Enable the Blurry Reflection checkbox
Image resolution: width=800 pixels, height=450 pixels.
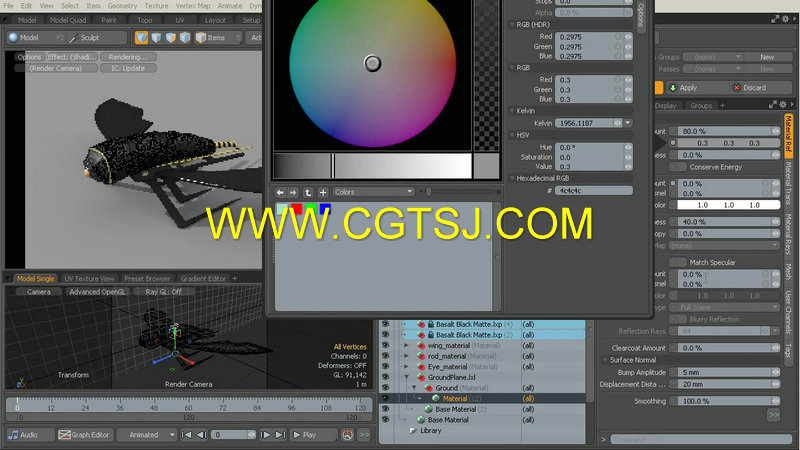click(678, 319)
